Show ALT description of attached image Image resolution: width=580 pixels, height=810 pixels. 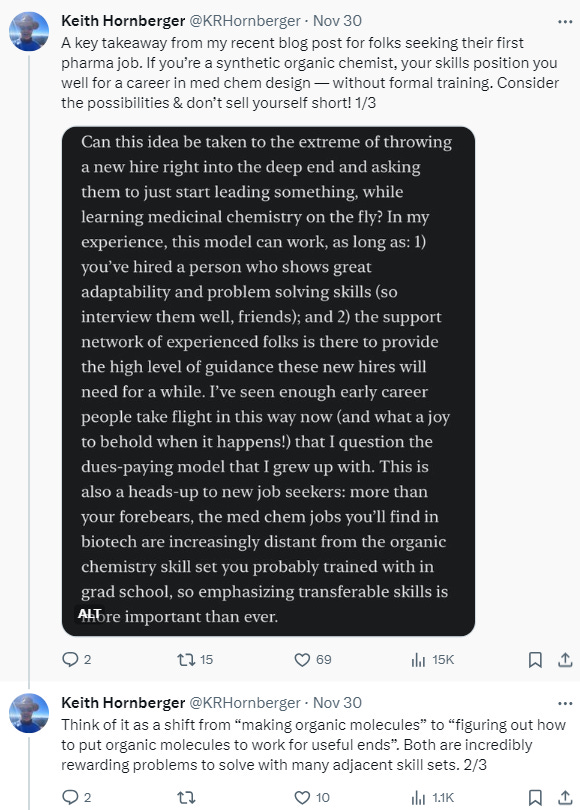[x=89, y=614]
